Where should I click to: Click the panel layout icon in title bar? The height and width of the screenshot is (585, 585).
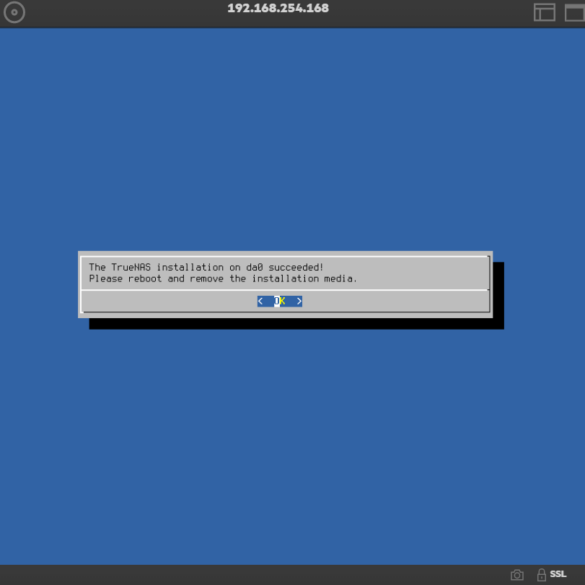tap(544, 12)
